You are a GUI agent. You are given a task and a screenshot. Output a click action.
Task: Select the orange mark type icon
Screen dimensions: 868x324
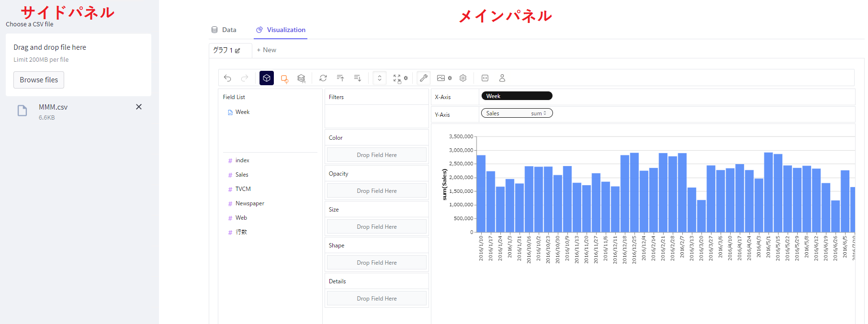(x=284, y=78)
